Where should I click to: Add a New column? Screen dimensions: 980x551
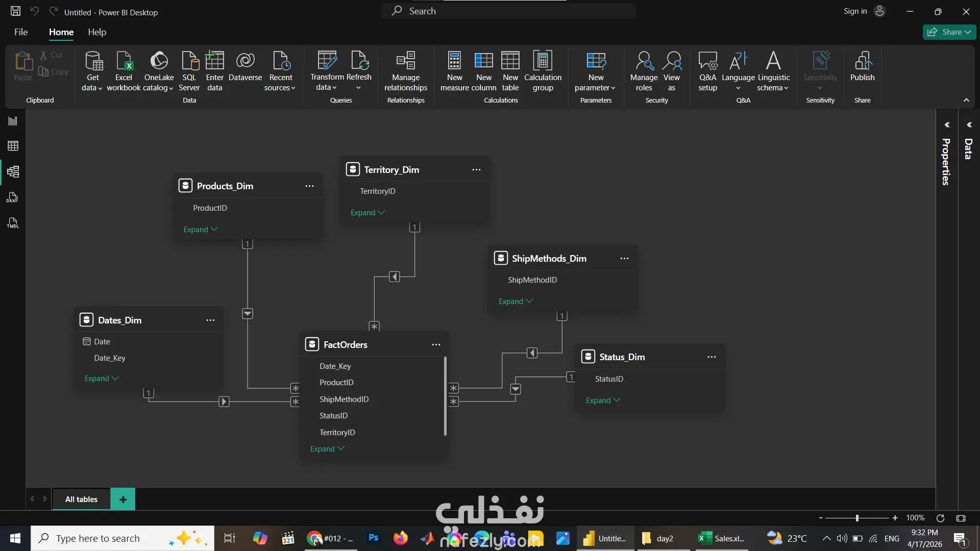point(484,71)
